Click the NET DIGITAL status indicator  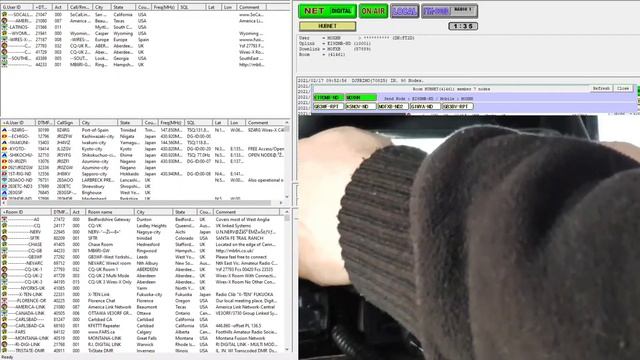pos(327,11)
